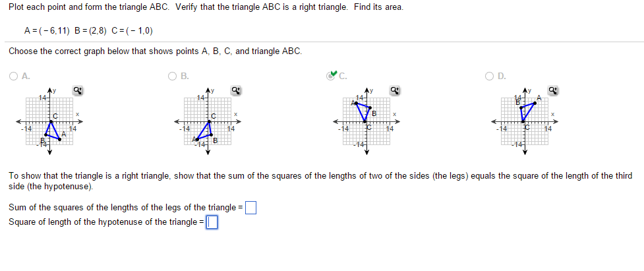644x271 pixels.
Task: Click the 'D.' option label
Action: pos(502,76)
